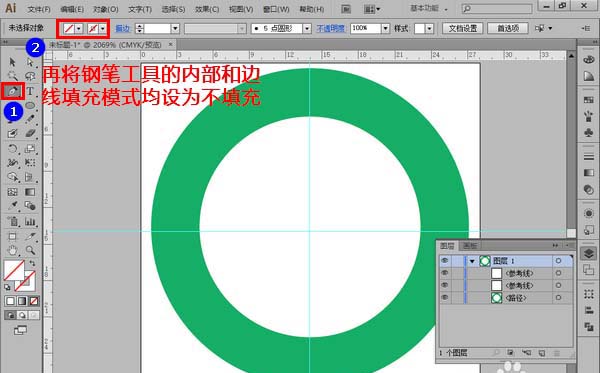Click the 不透明度 opacity link
The height and width of the screenshot is (373, 600).
(x=331, y=28)
